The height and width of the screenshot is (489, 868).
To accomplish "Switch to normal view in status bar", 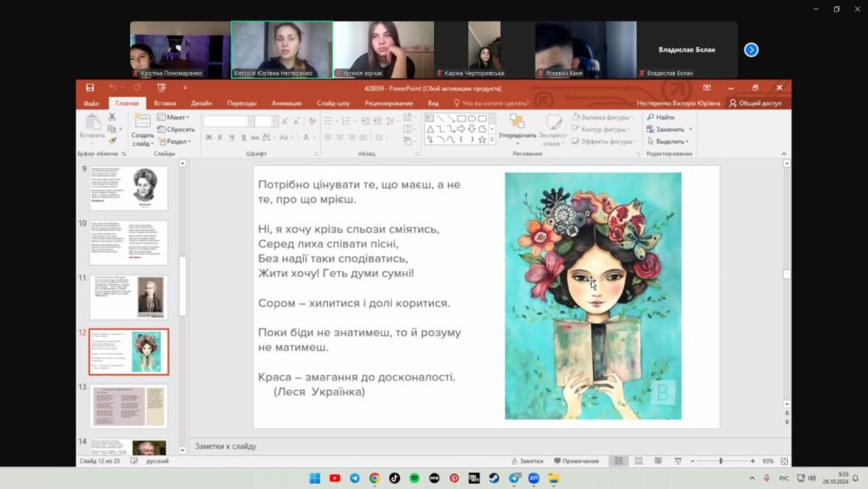I will tap(618, 460).
